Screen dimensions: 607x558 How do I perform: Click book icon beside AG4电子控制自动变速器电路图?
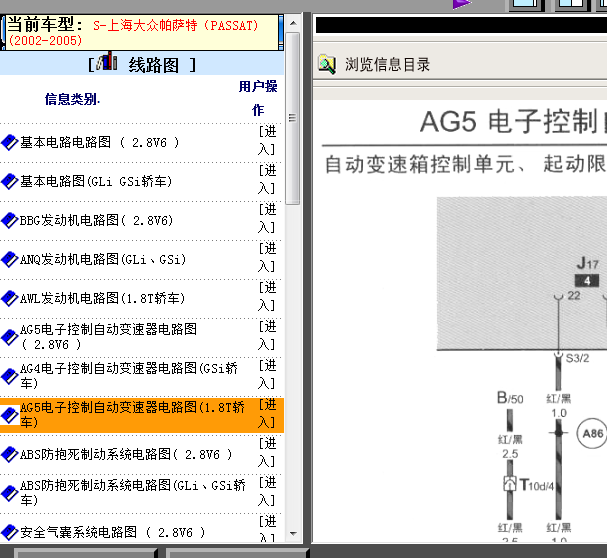(10, 376)
